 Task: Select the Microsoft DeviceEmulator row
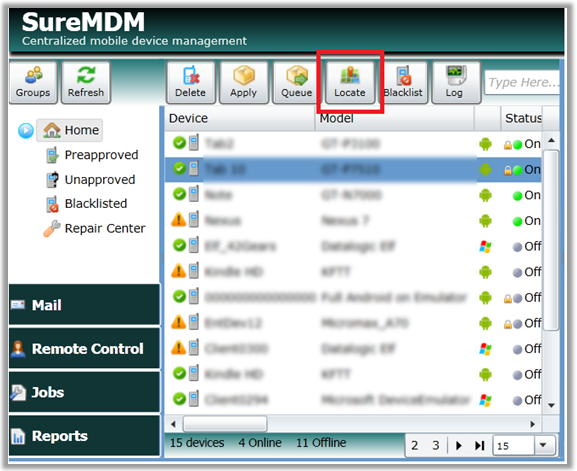(353, 400)
